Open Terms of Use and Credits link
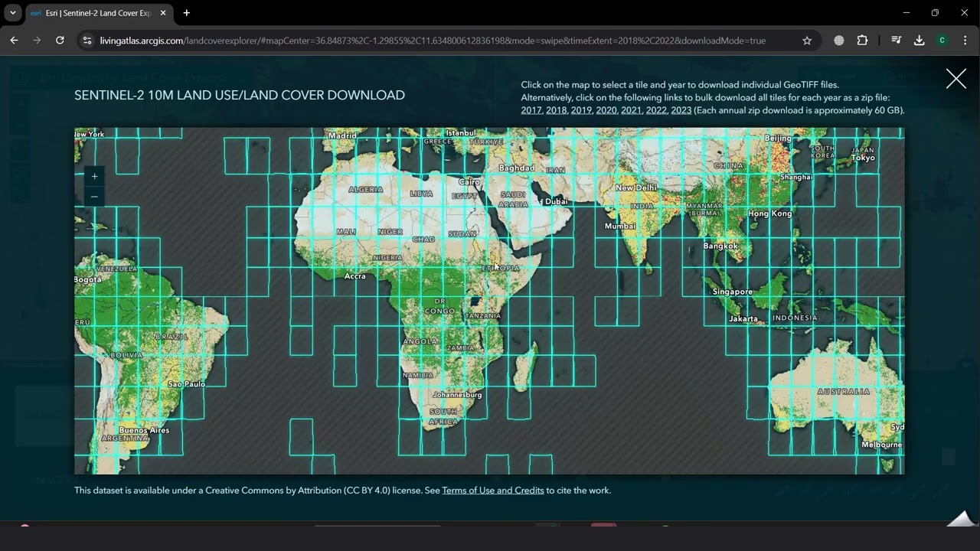 click(493, 491)
